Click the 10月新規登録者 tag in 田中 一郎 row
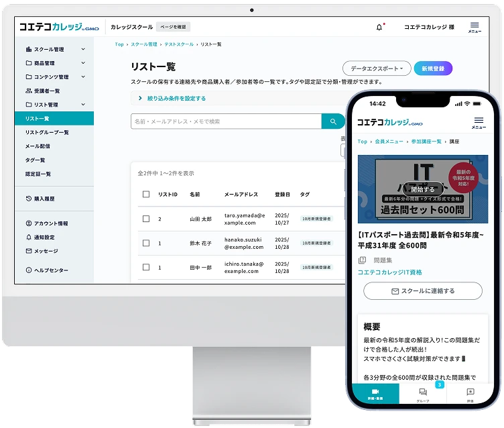Screen dimensions: 504x428 pyautogui.click(x=316, y=267)
